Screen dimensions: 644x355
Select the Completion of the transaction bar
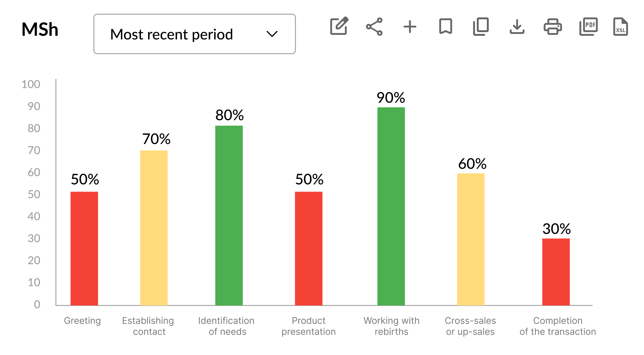pyautogui.click(x=556, y=272)
